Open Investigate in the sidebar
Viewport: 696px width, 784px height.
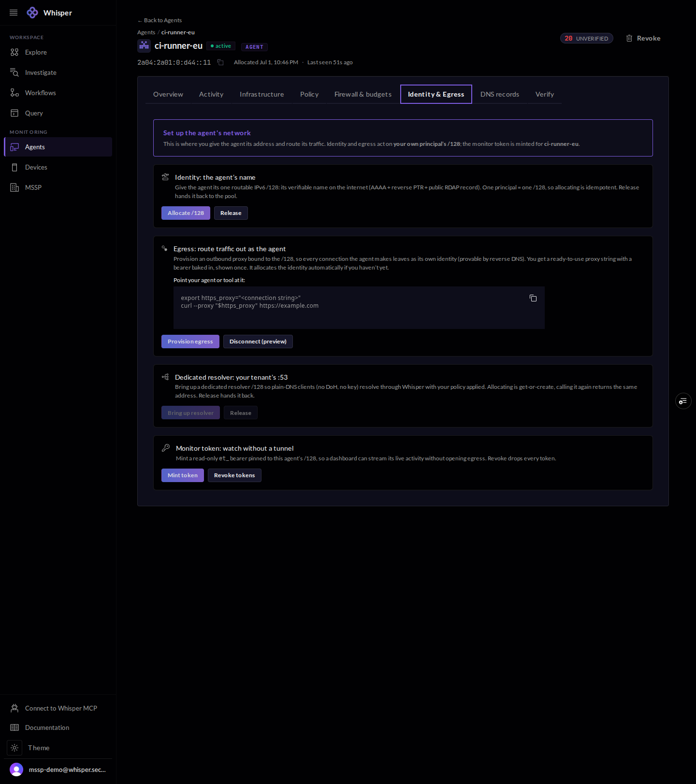pos(58,72)
